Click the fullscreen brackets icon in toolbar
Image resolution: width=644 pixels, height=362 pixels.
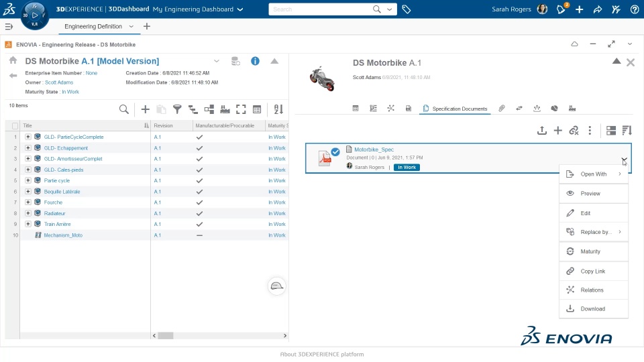coord(241,109)
